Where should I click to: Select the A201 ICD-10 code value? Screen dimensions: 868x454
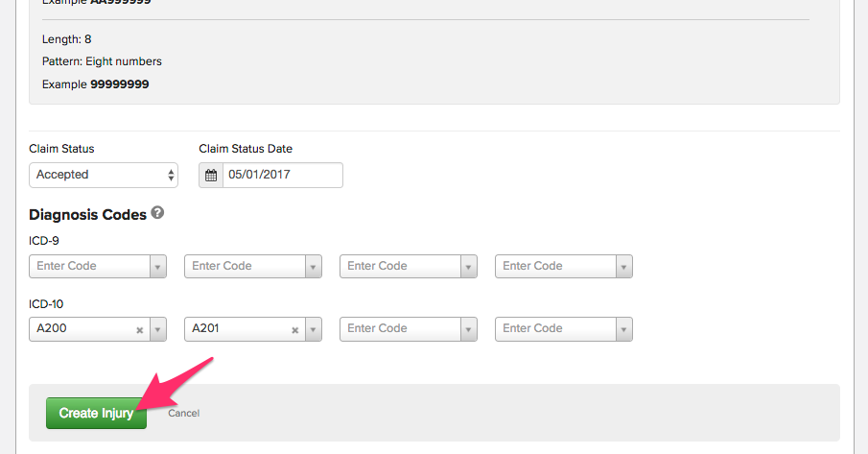(x=205, y=328)
